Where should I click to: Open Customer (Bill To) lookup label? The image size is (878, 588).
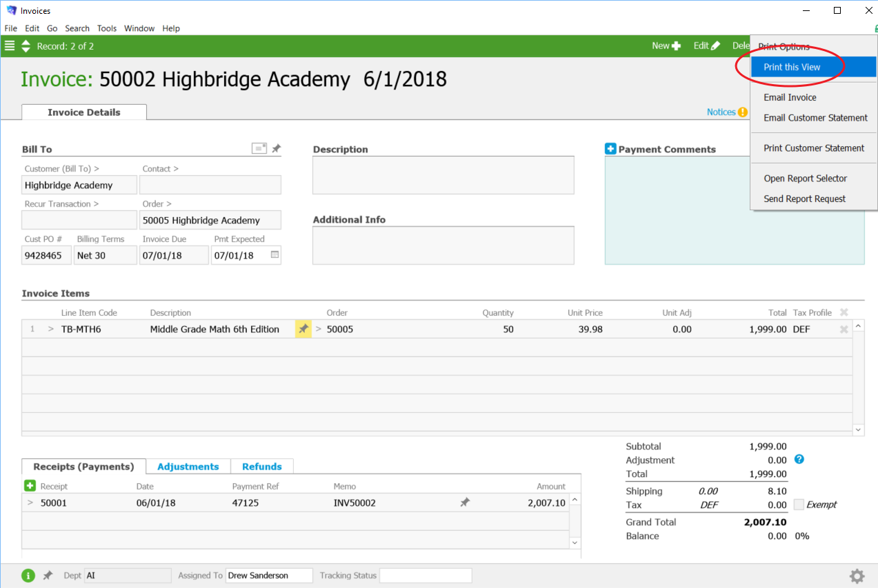[x=61, y=168]
